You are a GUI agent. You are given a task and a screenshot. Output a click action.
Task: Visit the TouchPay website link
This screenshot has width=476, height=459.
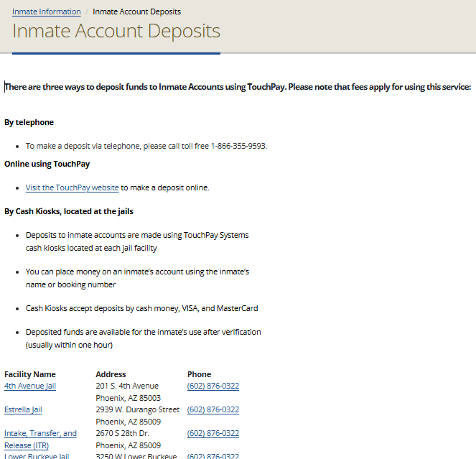point(72,187)
